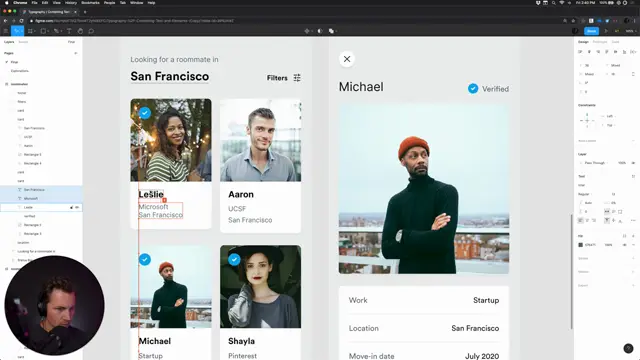
Task: Click the Create Component icon
Action: coord(307,31)
